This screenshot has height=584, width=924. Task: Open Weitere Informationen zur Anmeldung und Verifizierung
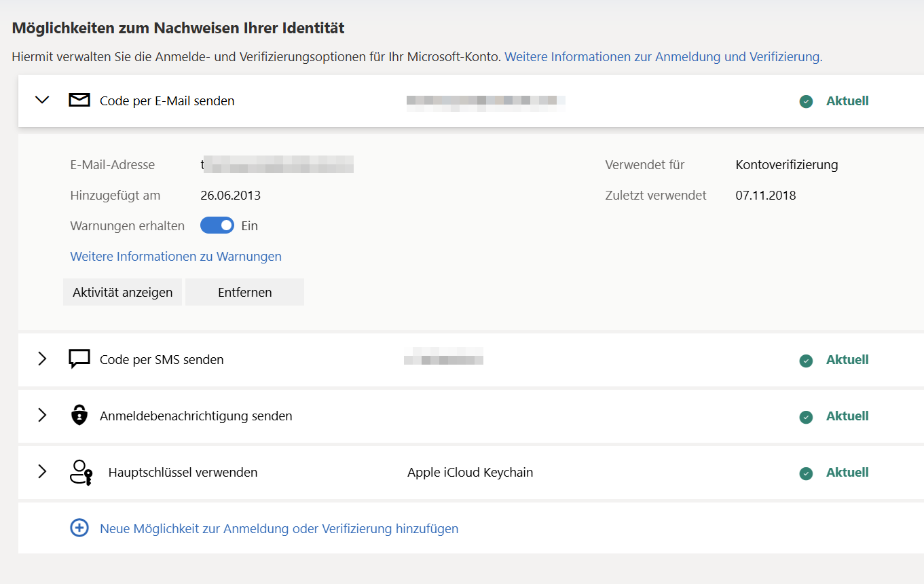[663, 56]
